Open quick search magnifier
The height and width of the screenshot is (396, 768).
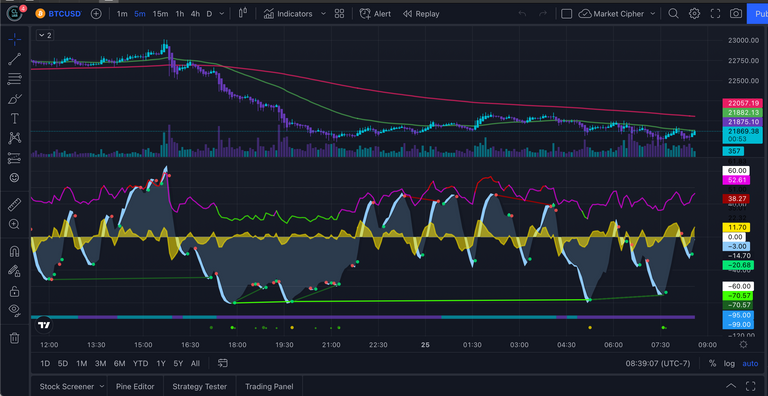pos(673,14)
